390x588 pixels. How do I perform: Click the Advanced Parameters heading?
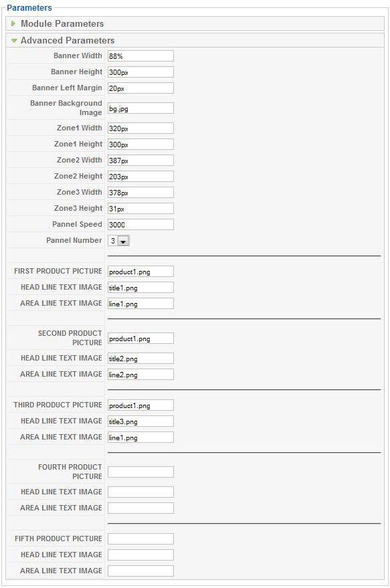(x=68, y=41)
